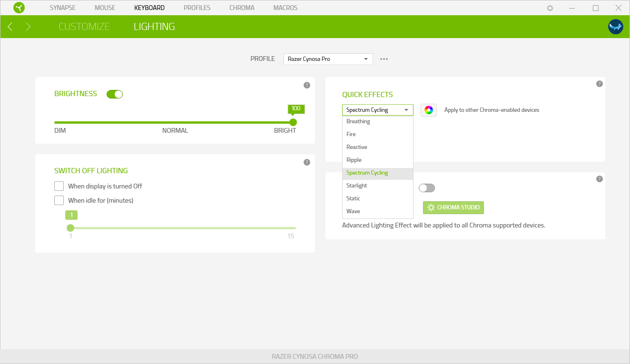
Task: Switch to the KEYBOARD tab
Action: tap(149, 8)
